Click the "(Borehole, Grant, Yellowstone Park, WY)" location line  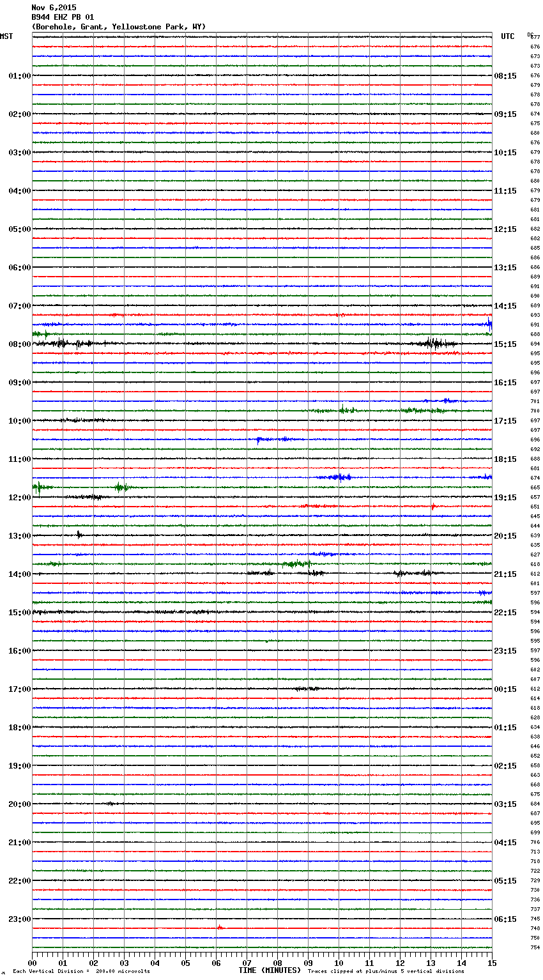click(x=119, y=27)
